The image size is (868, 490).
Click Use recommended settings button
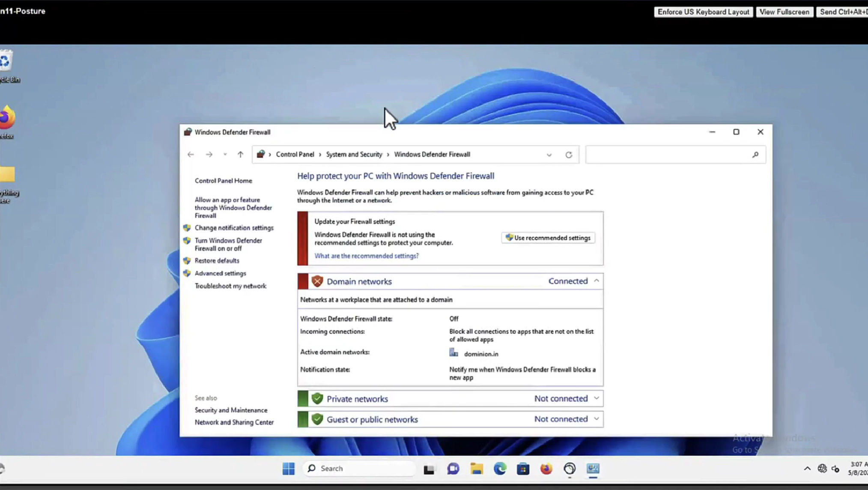click(548, 238)
